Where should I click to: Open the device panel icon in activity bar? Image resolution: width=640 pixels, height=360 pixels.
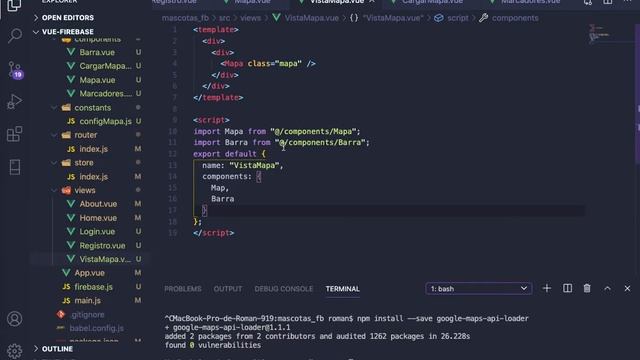tap(15, 167)
